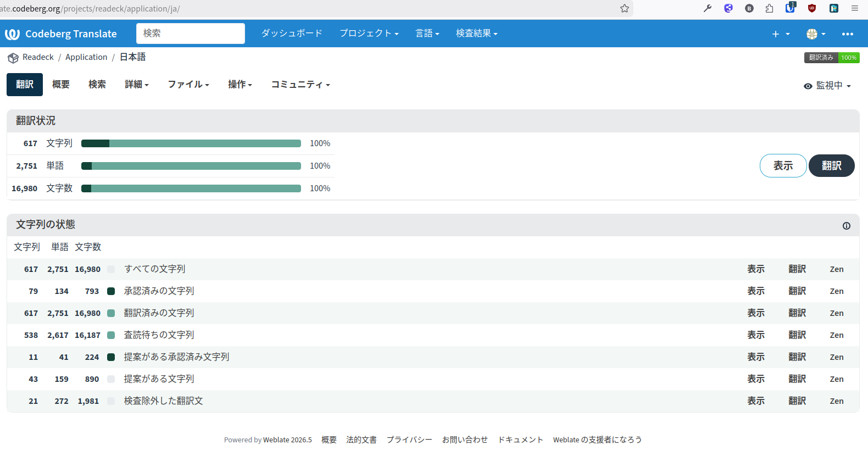Toggle the 監視中 watch eye dropdown
This screenshot has width=868, height=461.
[x=827, y=86]
